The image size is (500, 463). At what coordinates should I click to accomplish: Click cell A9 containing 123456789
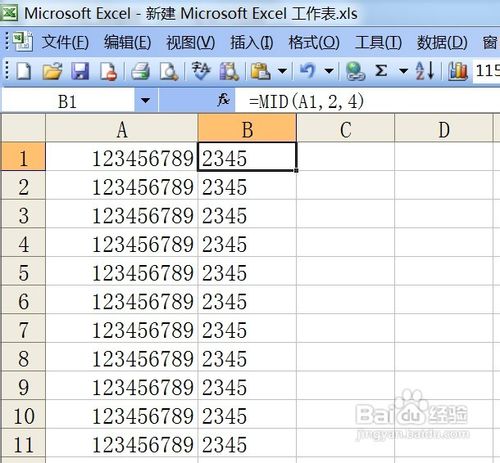pos(122,386)
